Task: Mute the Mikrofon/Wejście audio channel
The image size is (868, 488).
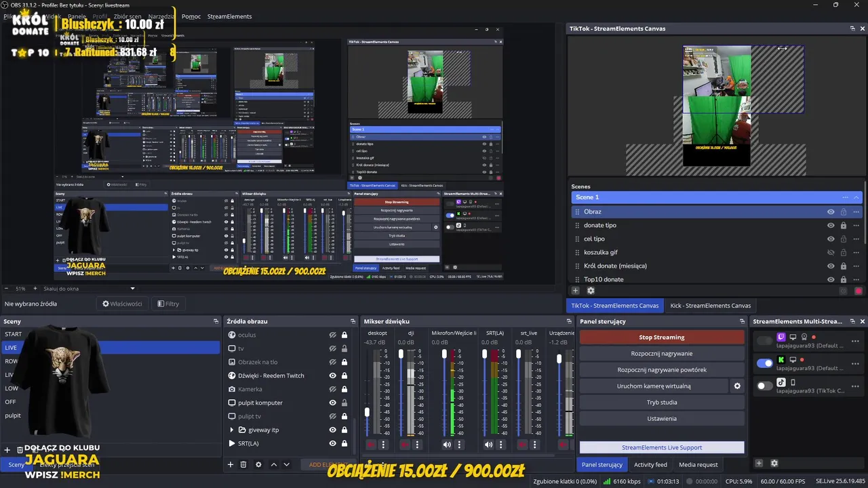Action: 447,445
